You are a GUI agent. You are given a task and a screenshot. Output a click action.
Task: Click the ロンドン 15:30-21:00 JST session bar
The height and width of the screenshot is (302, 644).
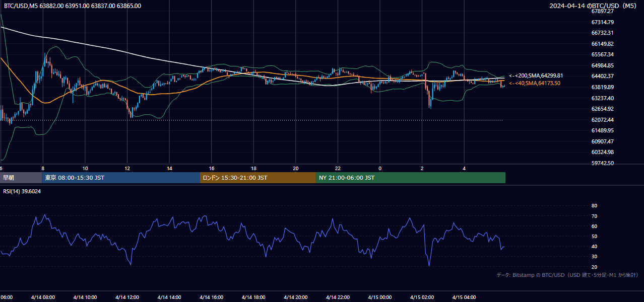tap(258, 178)
